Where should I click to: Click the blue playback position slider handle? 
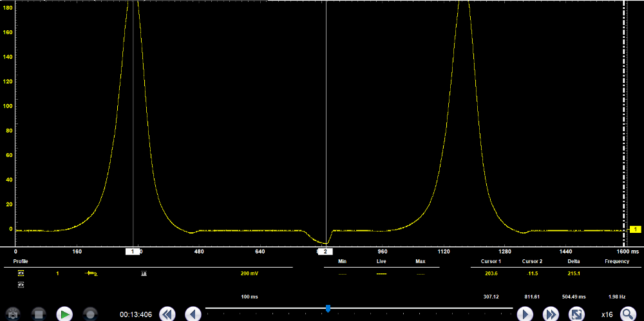pos(328,308)
